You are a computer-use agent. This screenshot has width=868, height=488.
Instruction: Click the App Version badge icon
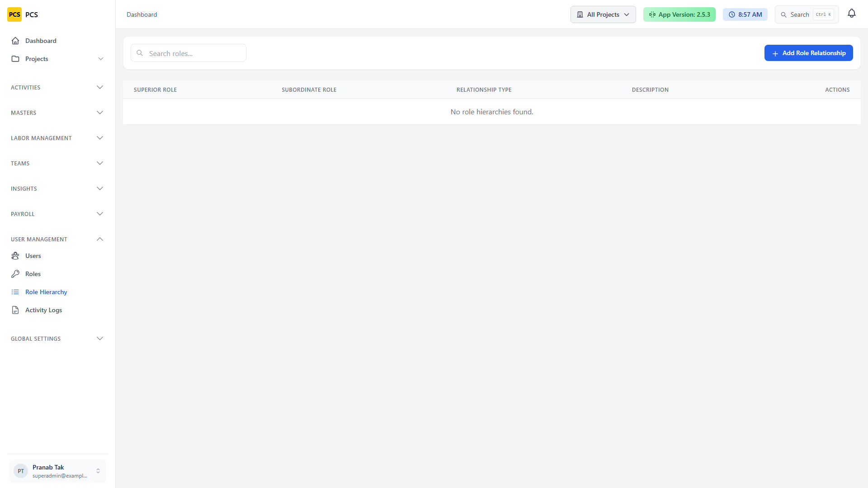click(652, 14)
